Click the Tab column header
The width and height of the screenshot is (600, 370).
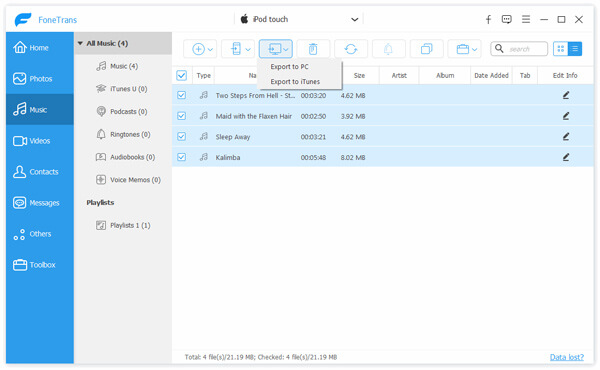[x=525, y=75]
